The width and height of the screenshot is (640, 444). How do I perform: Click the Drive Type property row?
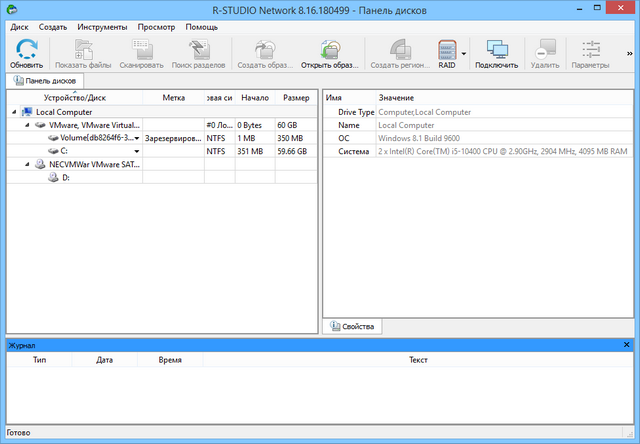(478, 112)
